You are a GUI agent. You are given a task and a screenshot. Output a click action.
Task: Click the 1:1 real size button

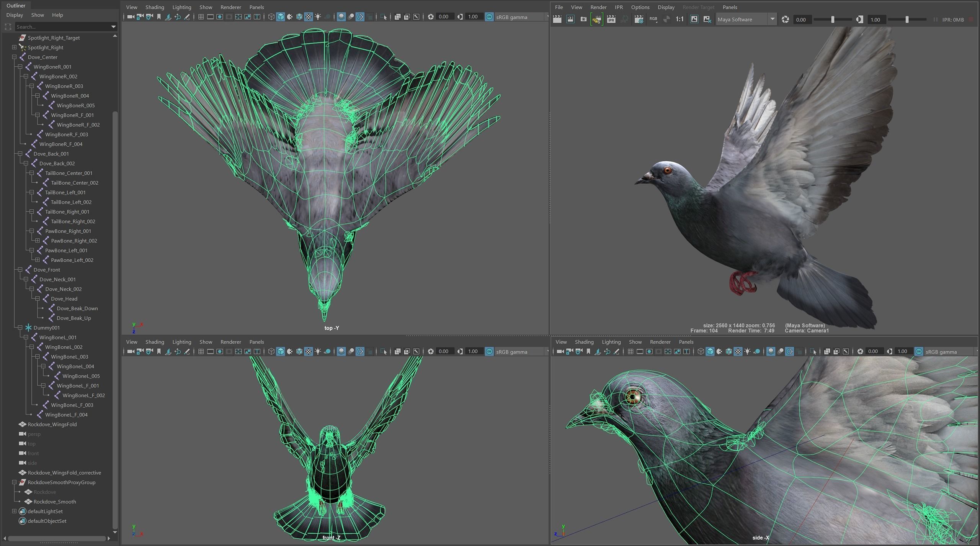pyautogui.click(x=679, y=19)
